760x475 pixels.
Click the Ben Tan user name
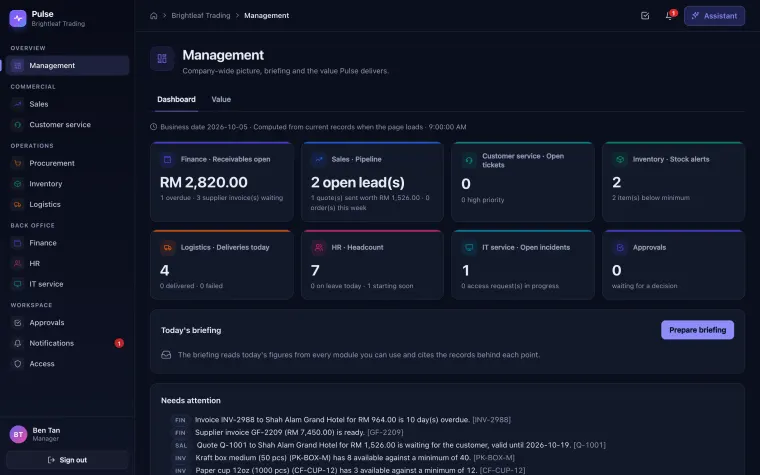tap(46, 430)
